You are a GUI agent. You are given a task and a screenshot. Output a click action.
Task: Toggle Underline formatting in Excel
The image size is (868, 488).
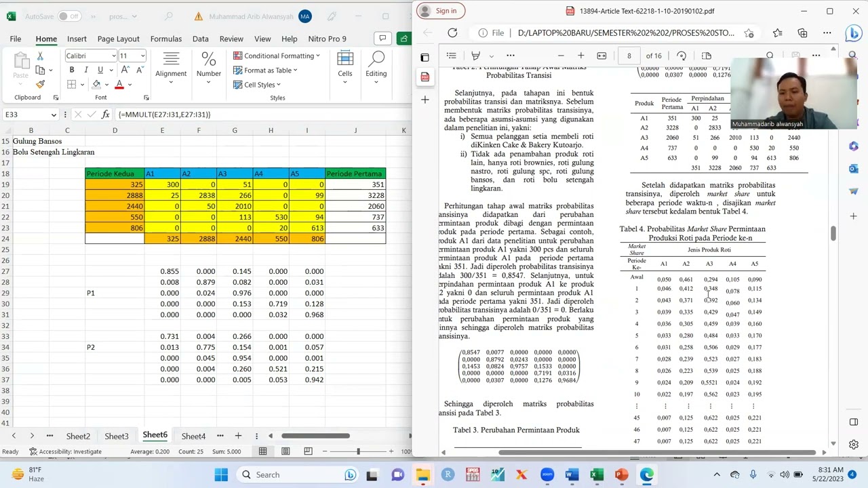[x=100, y=70]
